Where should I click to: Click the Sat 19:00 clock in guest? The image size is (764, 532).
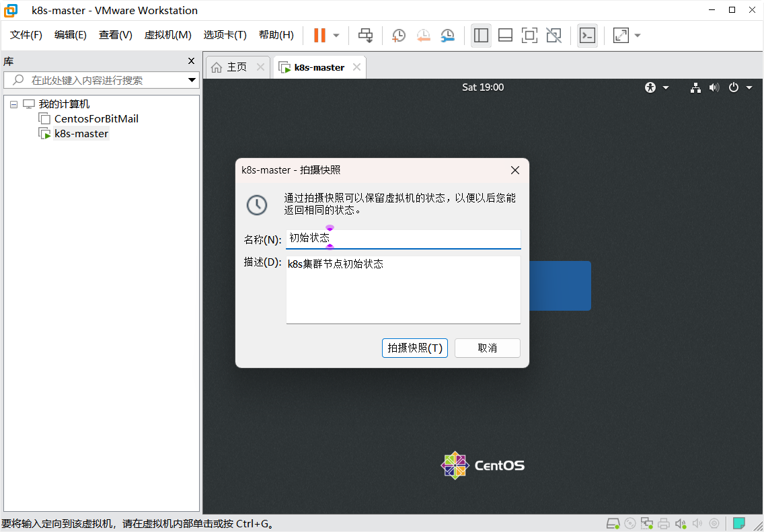pyautogui.click(x=483, y=87)
